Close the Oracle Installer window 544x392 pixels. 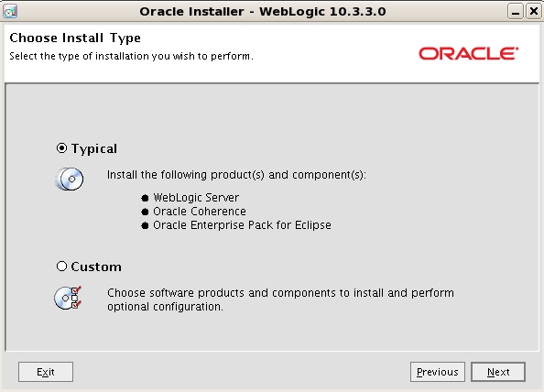534,11
